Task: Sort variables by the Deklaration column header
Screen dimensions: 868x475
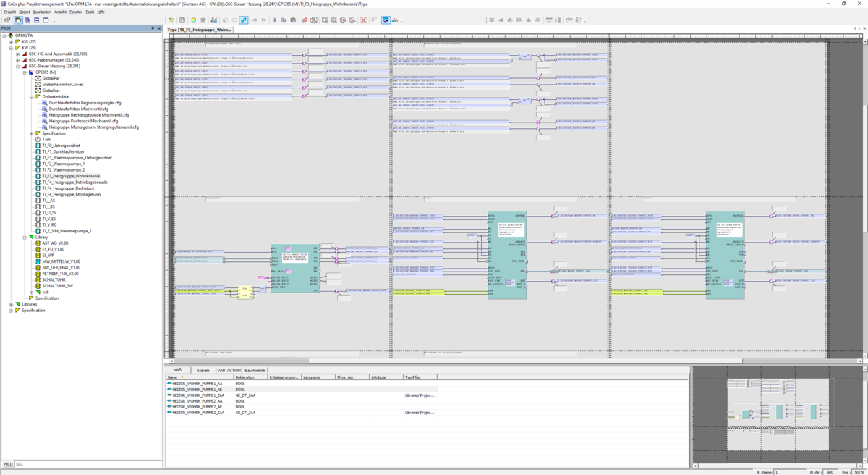Action: coord(245,377)
